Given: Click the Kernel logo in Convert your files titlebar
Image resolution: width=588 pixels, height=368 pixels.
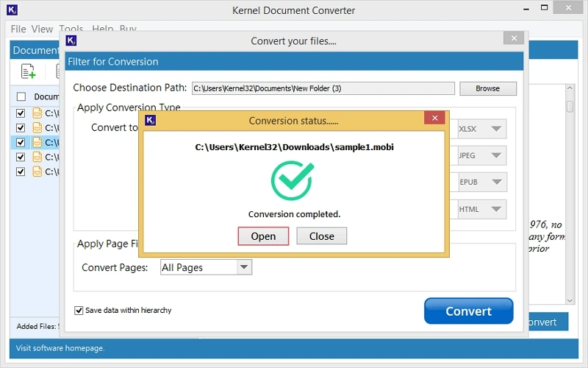Looking at the screenshot, I should click(71, 41).
